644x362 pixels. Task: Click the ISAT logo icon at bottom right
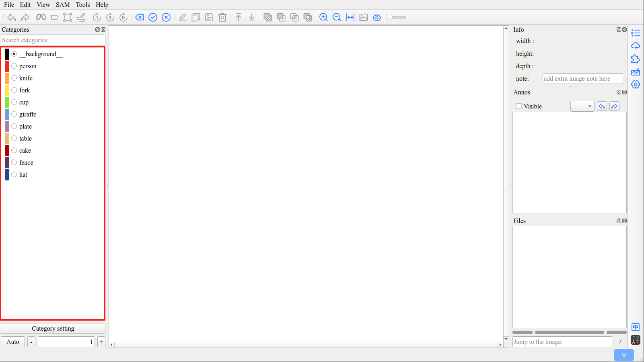coord(636,340)
